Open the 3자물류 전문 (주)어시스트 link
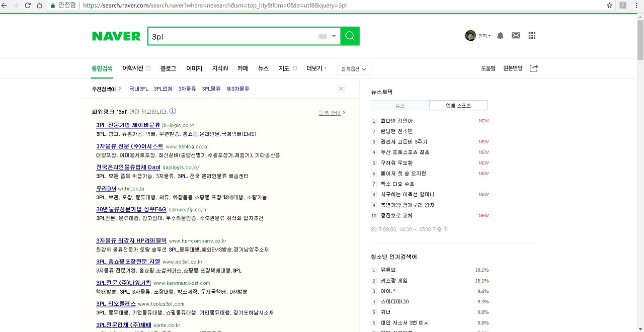 130,146
